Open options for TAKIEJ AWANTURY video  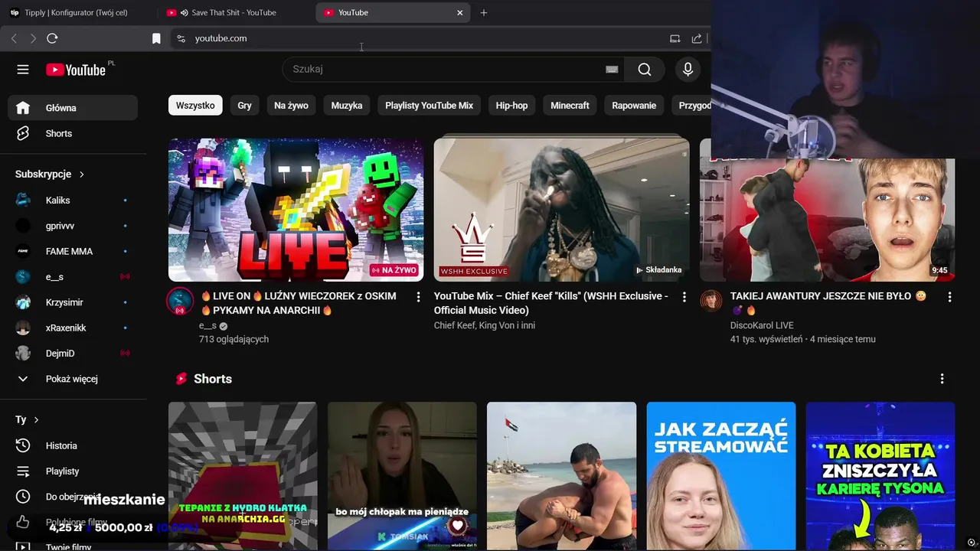point(949,297)
